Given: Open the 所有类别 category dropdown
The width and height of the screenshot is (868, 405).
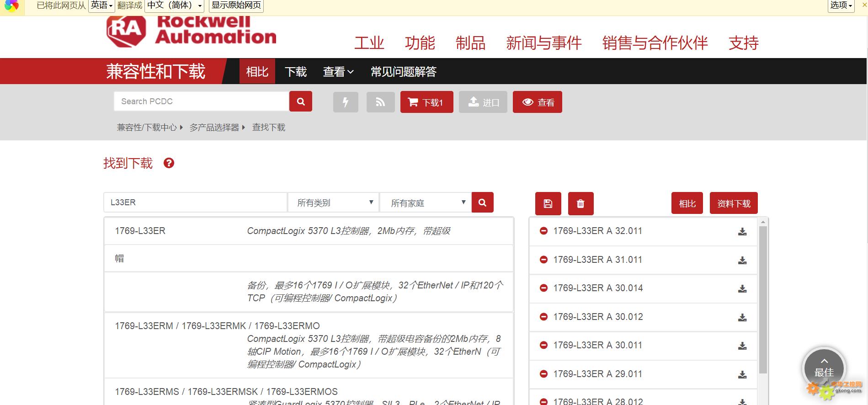Looking at the screenshot, I should 333,202.
